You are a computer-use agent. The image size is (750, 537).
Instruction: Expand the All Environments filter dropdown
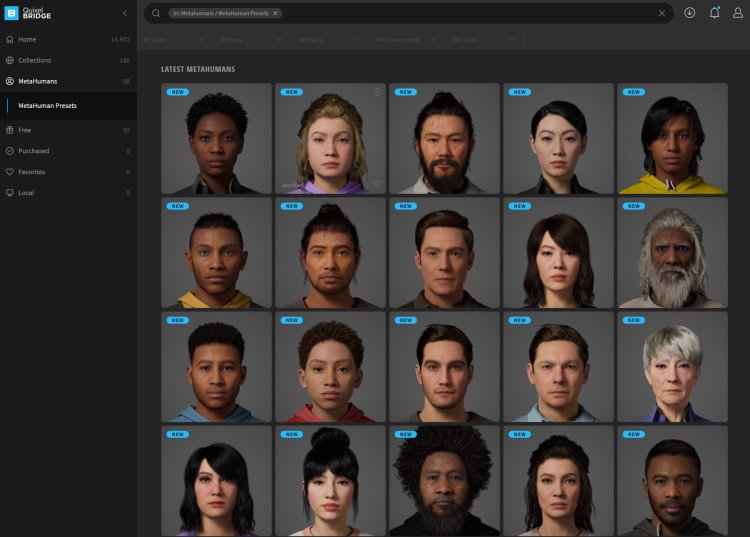[x=407, y=40]
